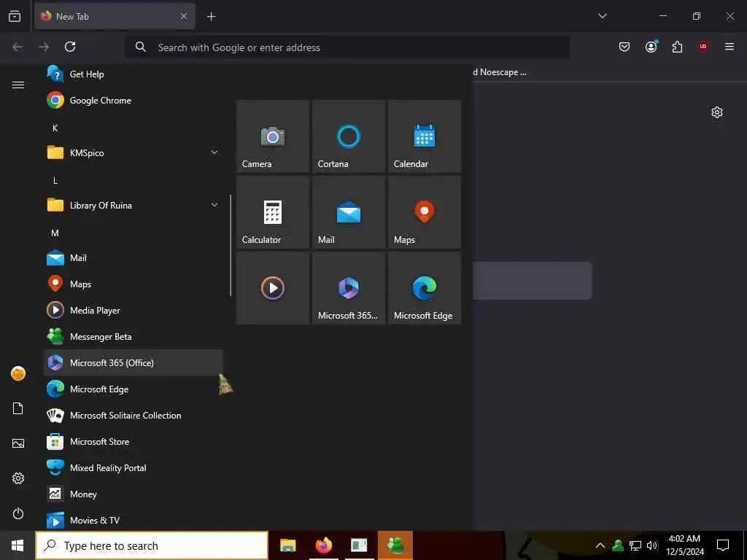Image resolution: width=747 pixels, height=560 pixels.
Task: Focus the Firefox address bar
Action: point(347,47)
